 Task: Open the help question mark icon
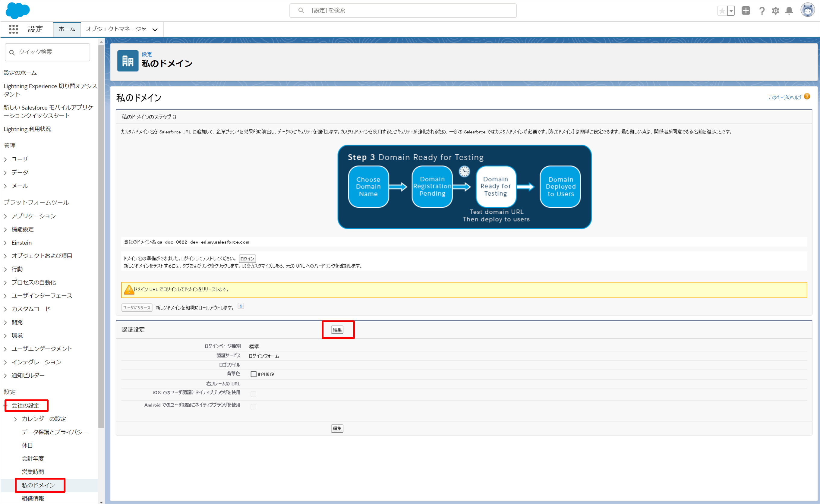(762, 11)
